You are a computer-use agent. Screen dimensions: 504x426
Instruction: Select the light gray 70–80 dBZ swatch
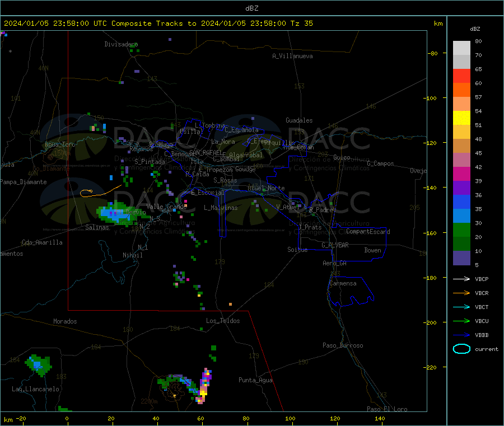click(x=461, y=48)
